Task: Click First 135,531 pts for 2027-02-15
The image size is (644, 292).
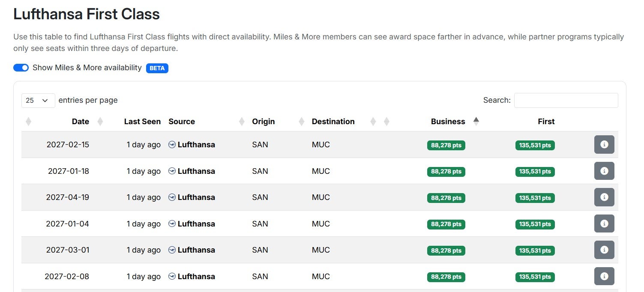Action: tap(535, 145)
